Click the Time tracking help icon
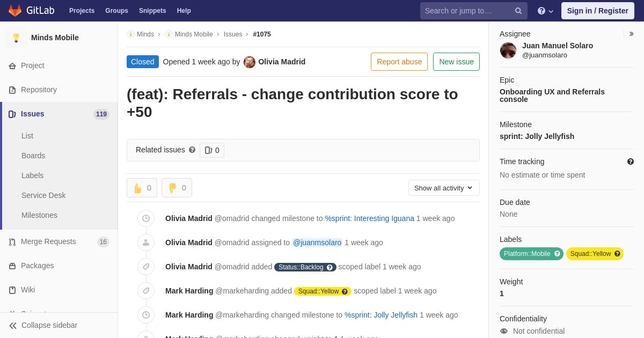The width and height of the screenshot is (644, 338). (631, 161)
